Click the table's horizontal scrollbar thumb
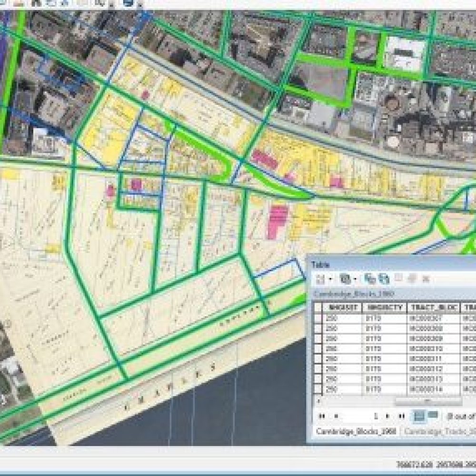Screen dimensions: 476x476 [427, 401]
